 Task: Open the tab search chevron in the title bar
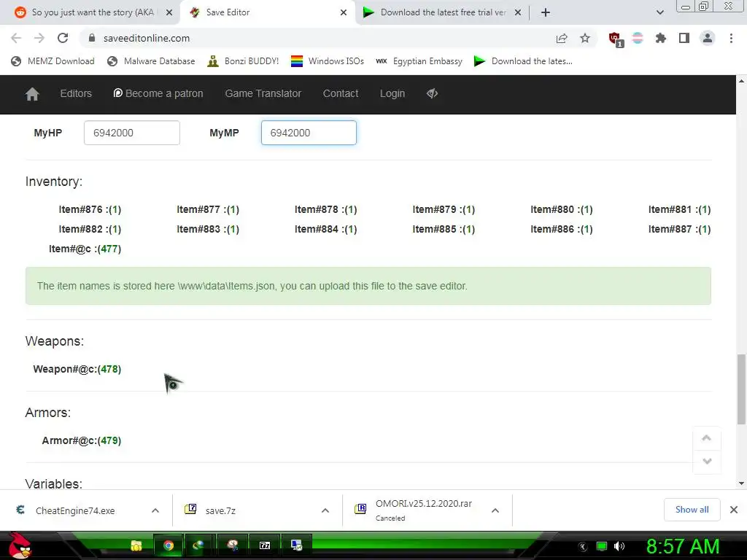click(x=659, y=12)
